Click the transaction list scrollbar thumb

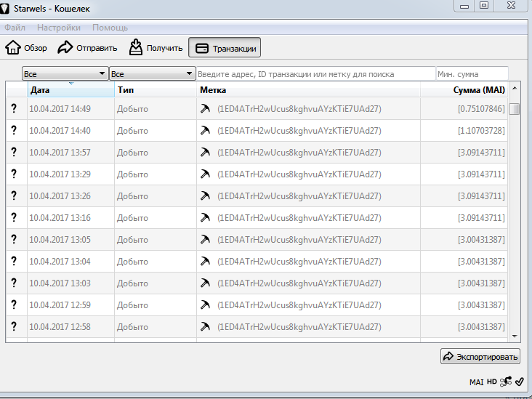[x=515, y=109]
